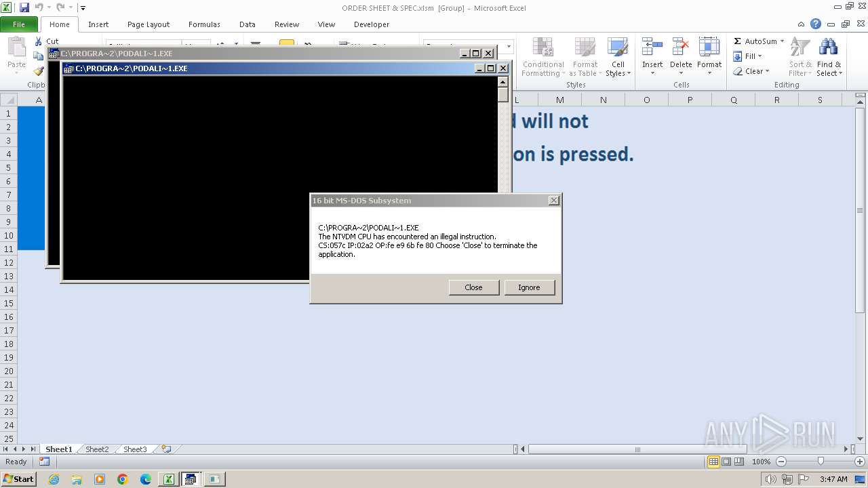This screenshot has height=488, width=868.
Task: Switch to Normal view in status bar
Action: click(713, 462)
